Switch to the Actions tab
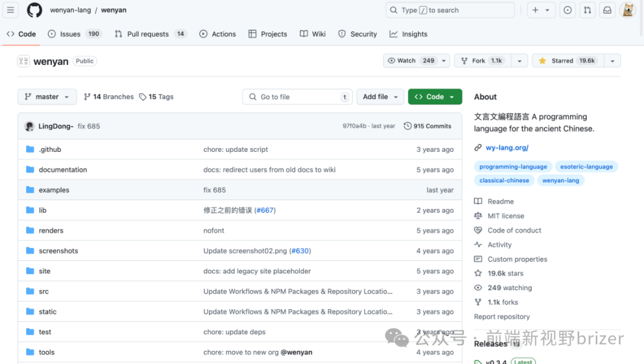Image resolution: width=644 pixels, height=364 pixels. 218,34
